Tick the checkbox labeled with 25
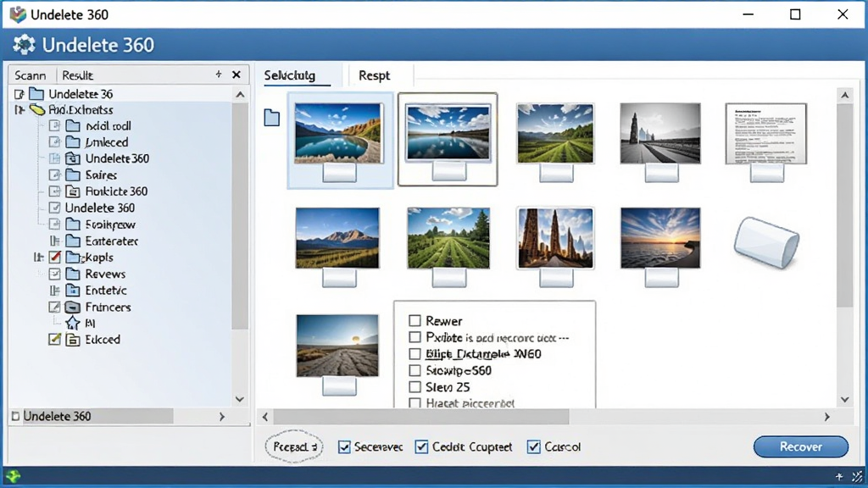This screenshot has width=868, height=488. pos(415,386)
